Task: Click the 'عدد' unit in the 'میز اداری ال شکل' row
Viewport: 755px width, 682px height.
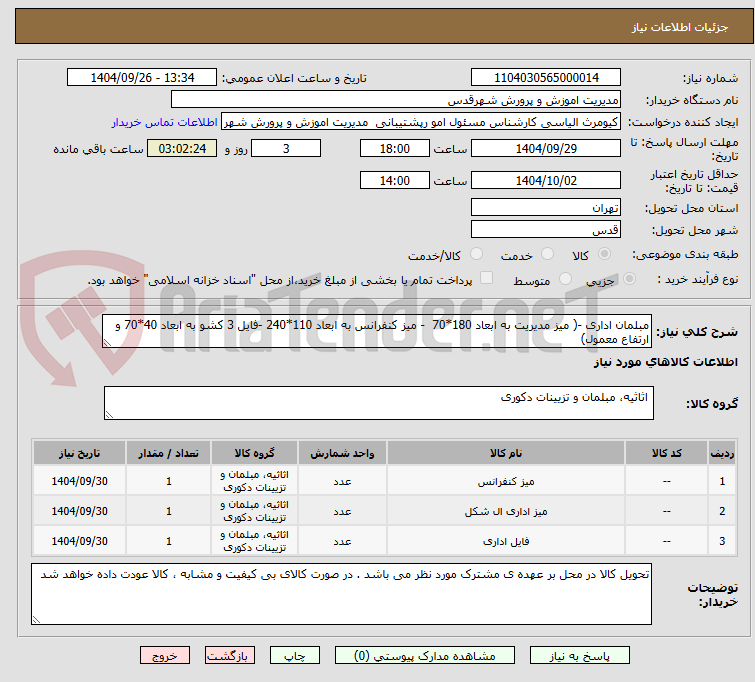Action: [342, 512]
